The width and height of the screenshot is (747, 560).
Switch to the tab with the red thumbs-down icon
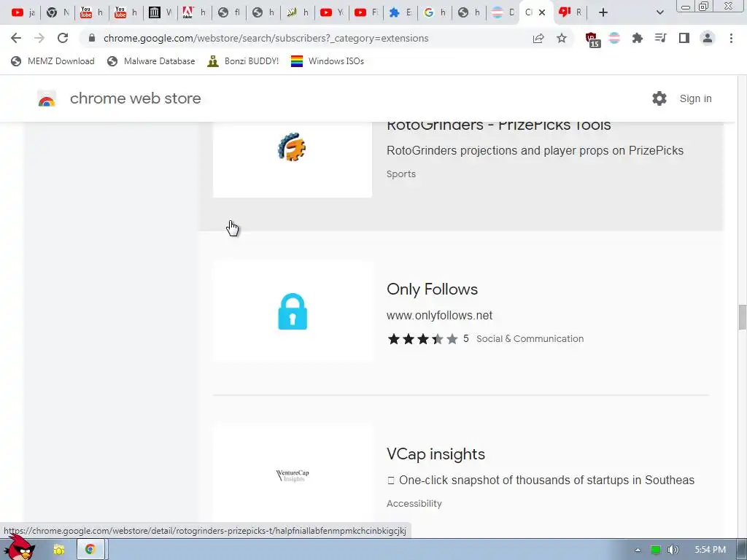click(x=570, y=12)
